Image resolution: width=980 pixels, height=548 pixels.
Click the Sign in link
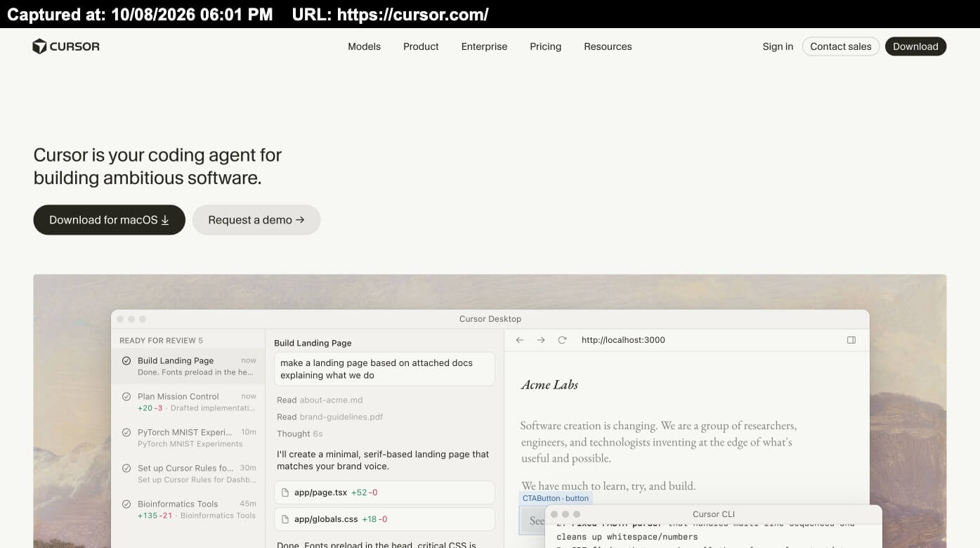click(x=778, y=46)
